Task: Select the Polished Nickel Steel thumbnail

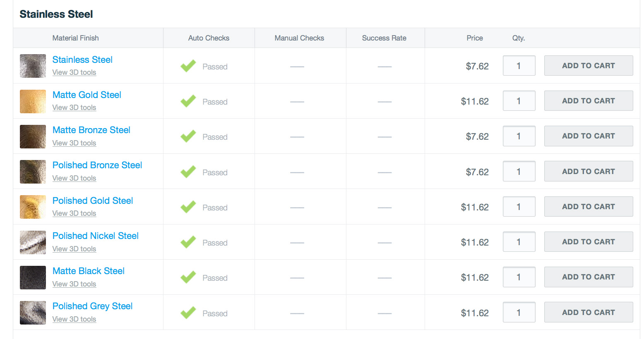Action: (33, 242)
